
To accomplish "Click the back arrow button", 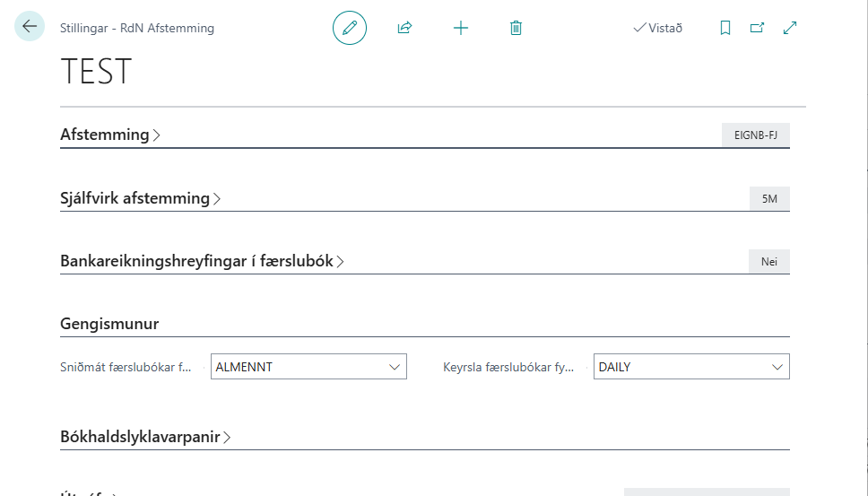I will [30, 27].
